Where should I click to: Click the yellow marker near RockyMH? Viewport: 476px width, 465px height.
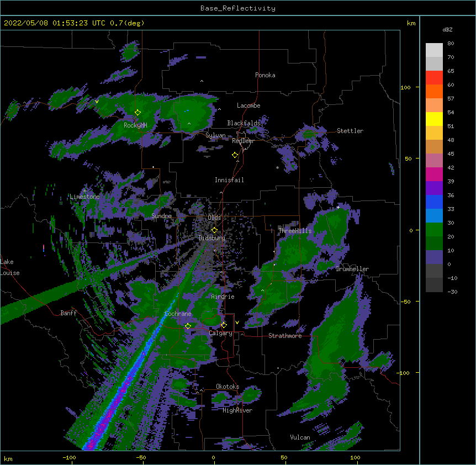[137, 112]
